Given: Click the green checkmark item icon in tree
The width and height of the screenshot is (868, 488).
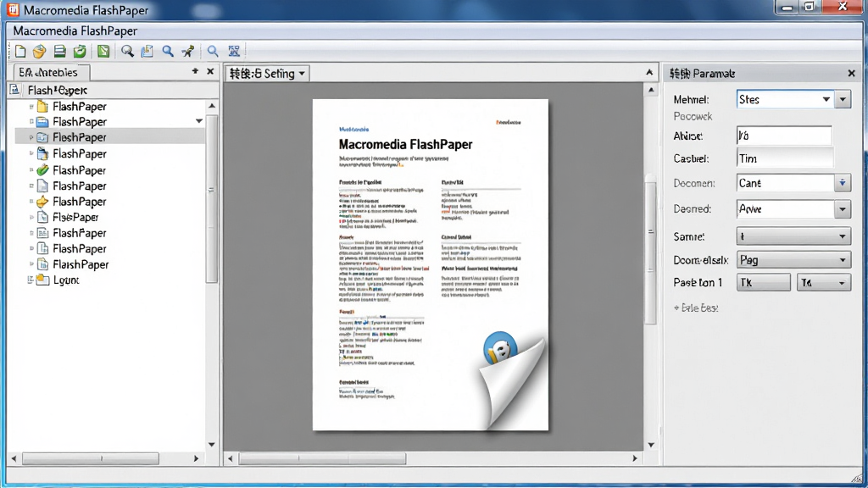Looking at the screenshot, I should pos(42,170).
